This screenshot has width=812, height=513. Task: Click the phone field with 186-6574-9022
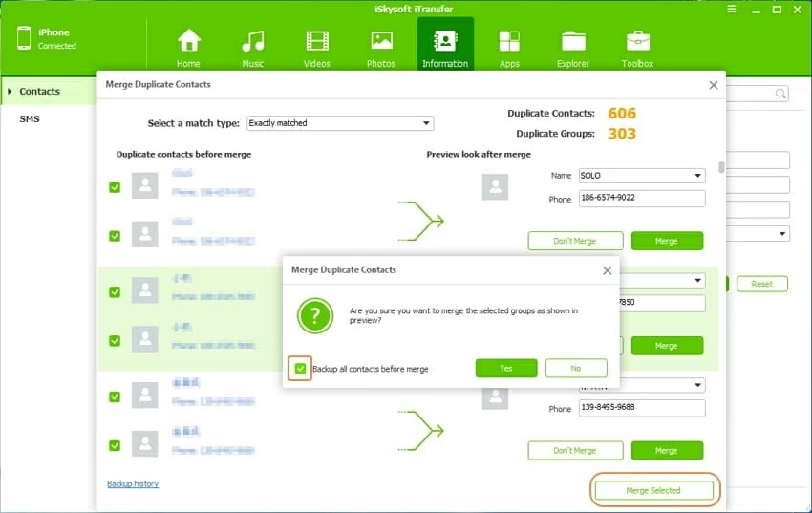(641, 199)
